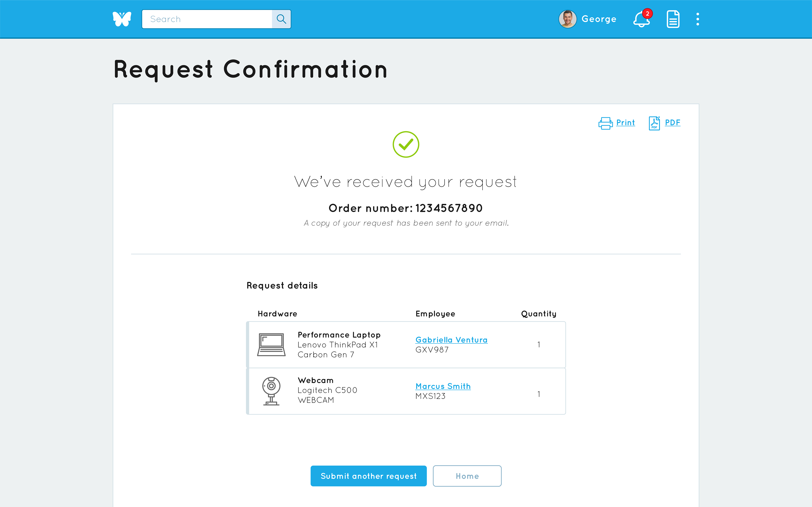
Task: Click the Home button
Action: (467, 476)
